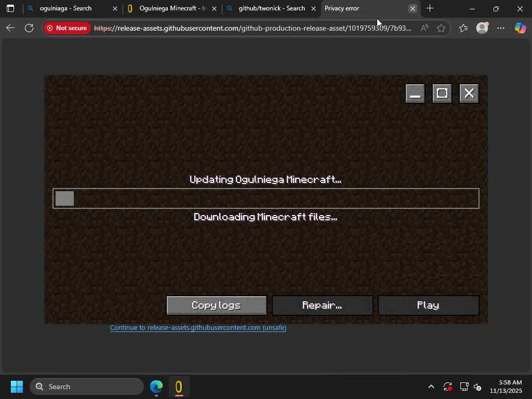This screenshot has height=399, width=532.
Task: Open the Favorites list icon
Action: click(x=463, y=28)
